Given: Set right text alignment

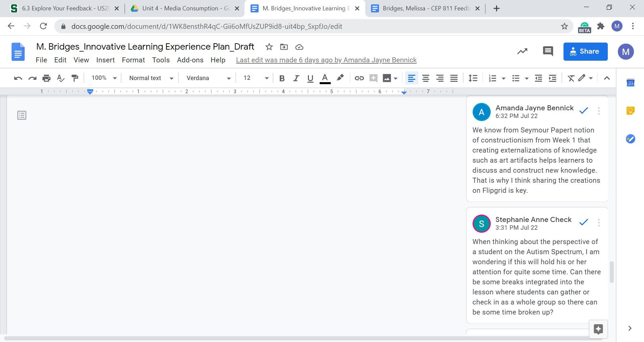Looking at the screenshot, I should [x=440, y=78].
